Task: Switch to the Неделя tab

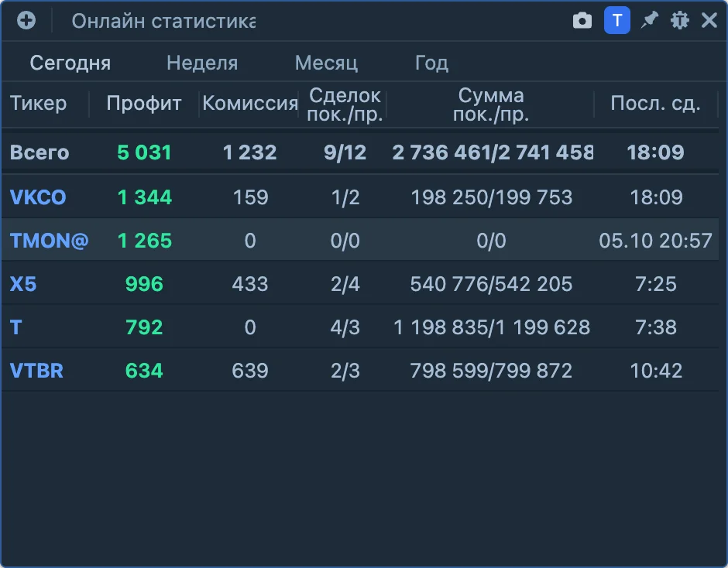Action: 202,63
